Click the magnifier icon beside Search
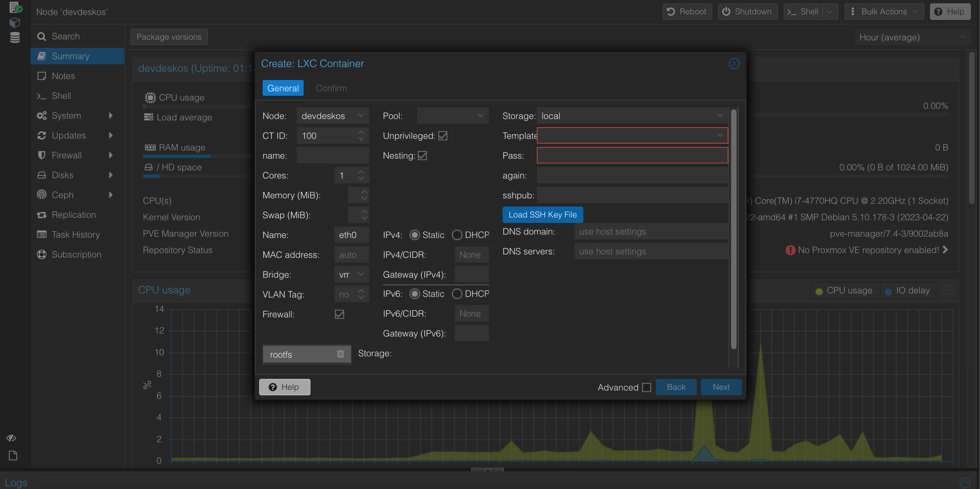Viewport: 980px width, 489px height. [41, 37]
